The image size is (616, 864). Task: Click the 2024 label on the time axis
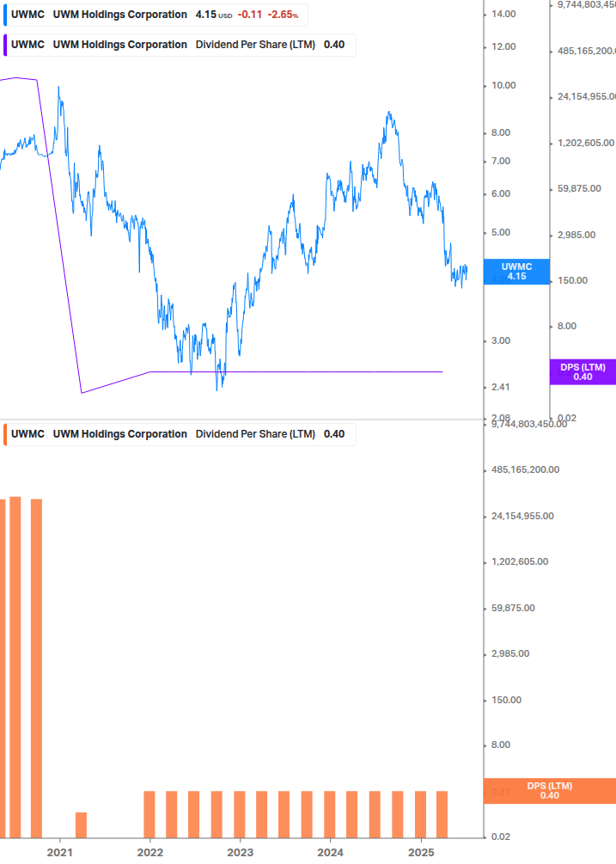pyautogui.click(x=330, y=853)
